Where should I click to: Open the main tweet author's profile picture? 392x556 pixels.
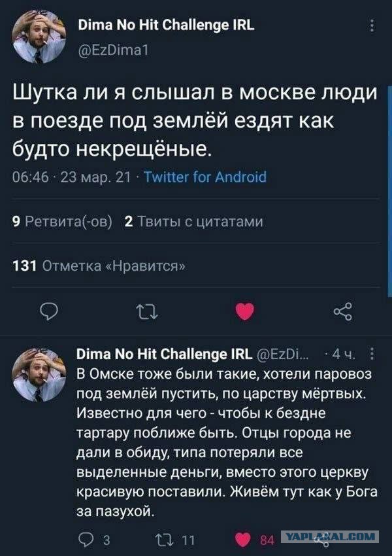pos(38,39)
